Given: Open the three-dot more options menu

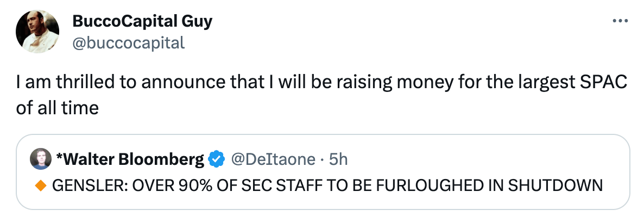Looking at the screenshot, I should (620, 21).
